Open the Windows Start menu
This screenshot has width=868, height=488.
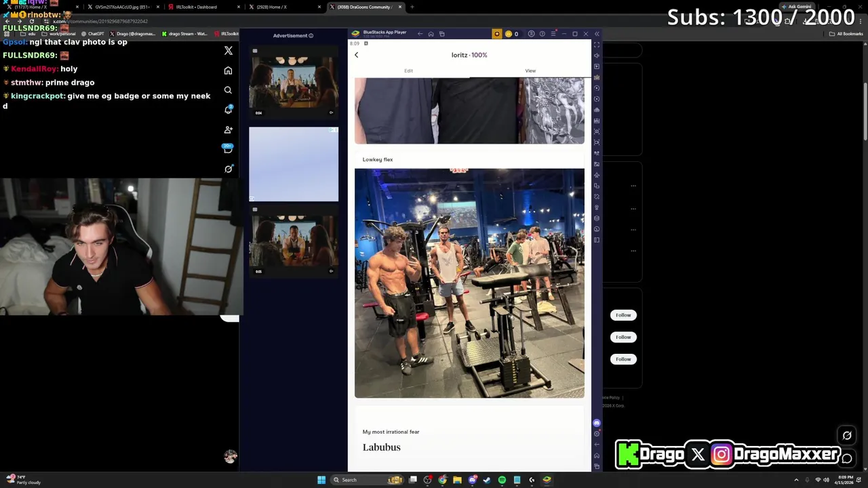(321, 480)
